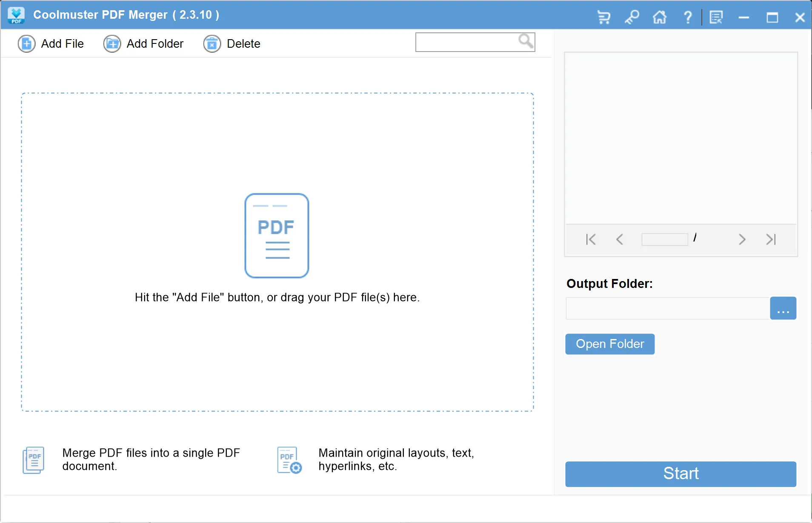This screenshot has width=812, height=523.
Task: Click the Add File toolbar button
Action: [x=51, y=43]
